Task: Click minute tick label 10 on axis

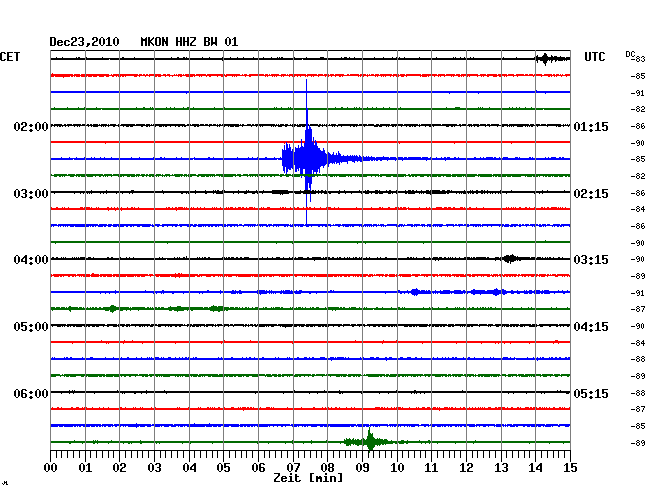Action: click(397, 468)
